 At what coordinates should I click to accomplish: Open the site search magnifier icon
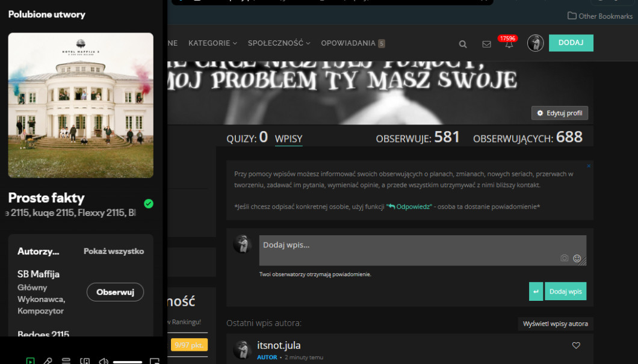pyautogui.click(x=462, y=44)
